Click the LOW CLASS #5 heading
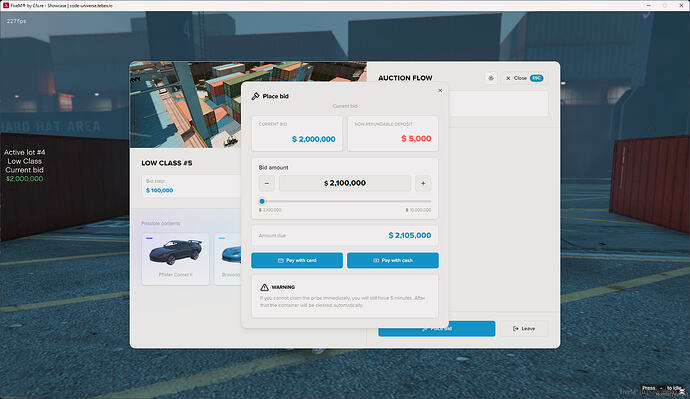Screen dimensions: 690x399 pos(167,163)
